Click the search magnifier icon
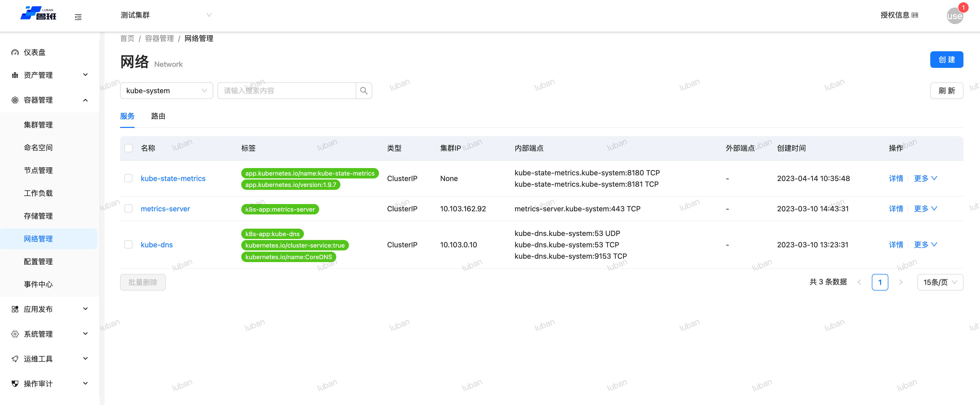This screenshot has height=405, width=980. coord(364,91)
